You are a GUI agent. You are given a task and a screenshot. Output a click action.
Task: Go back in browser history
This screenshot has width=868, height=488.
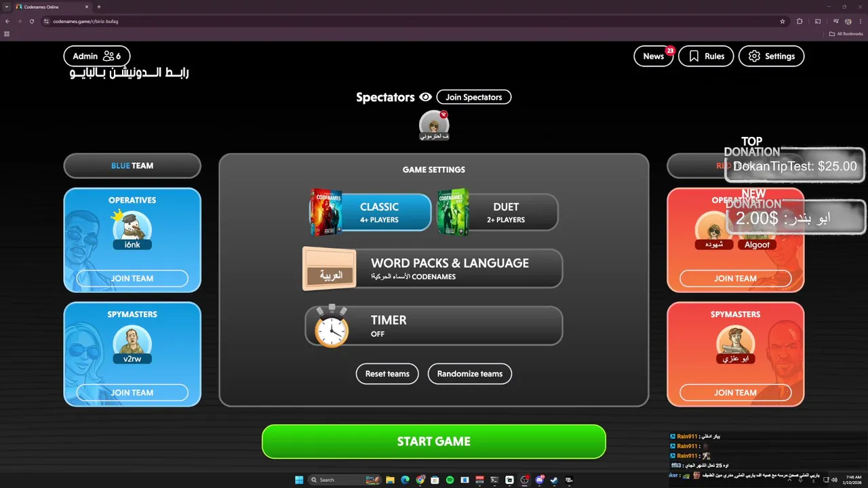(x=7, y=21)
